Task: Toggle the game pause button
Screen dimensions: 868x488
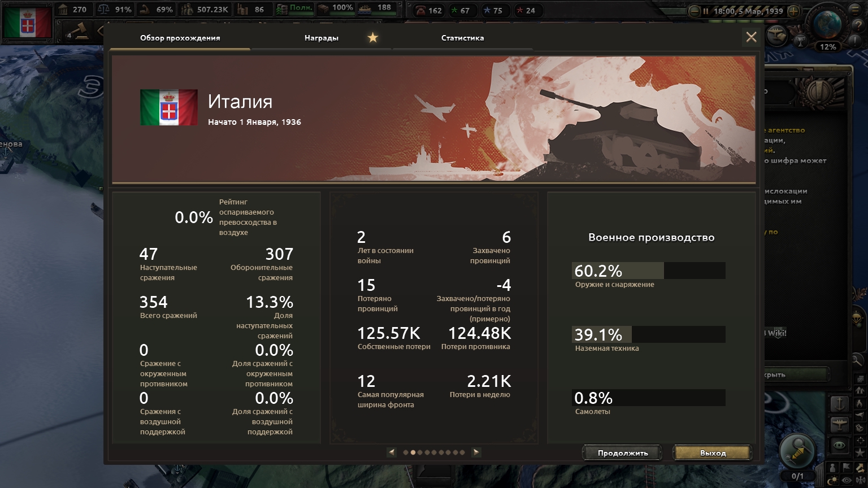Action: [706, 11]
